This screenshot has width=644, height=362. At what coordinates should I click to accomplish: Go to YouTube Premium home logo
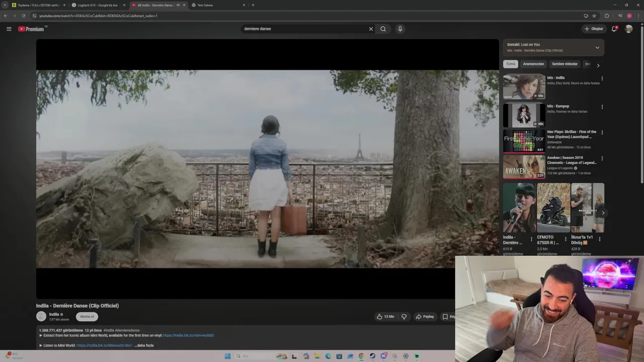pyautogui.click(x=32, y=29)
